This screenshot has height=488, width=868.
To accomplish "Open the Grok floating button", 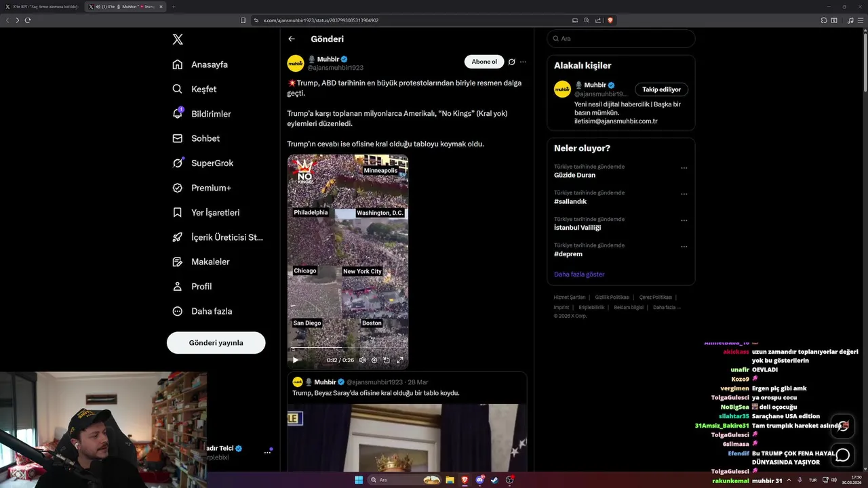I will [843, 426].
